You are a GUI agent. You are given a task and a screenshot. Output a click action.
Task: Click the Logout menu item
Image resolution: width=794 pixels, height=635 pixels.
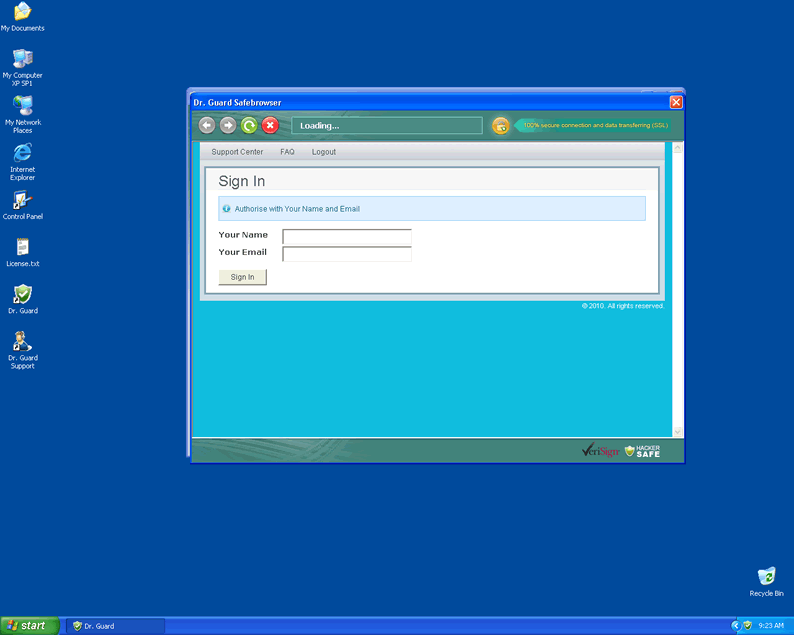pyautogui.click(x=323, y=152)
